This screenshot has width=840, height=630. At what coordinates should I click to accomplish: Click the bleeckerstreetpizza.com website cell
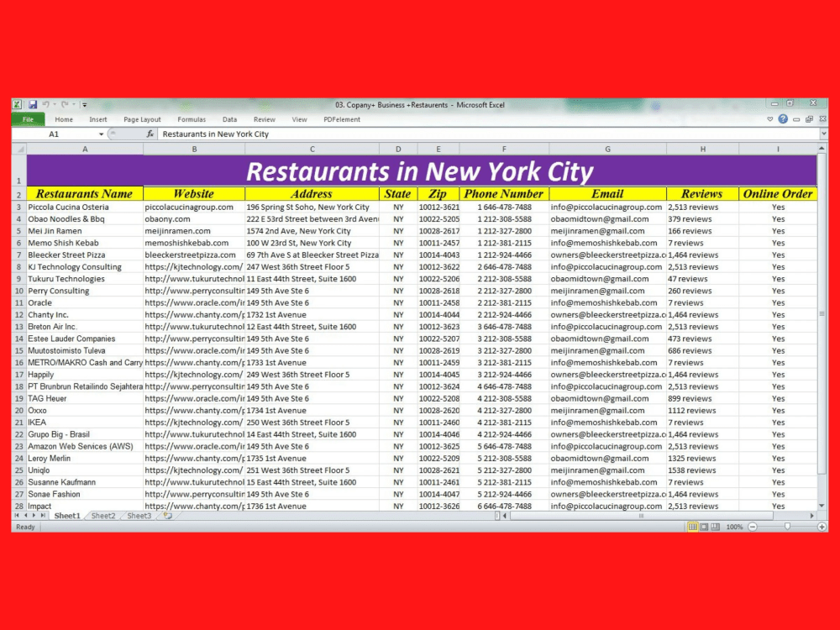[194, 255]
